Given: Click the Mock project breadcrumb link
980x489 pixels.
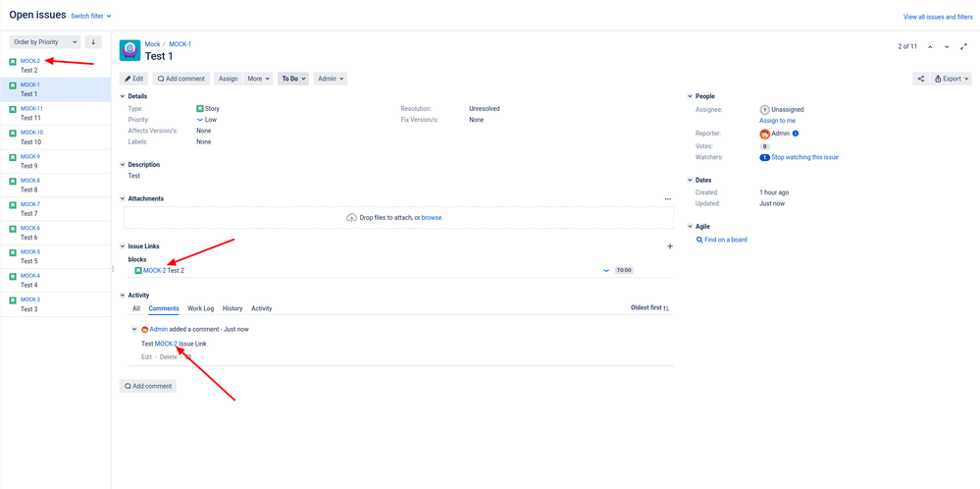Looking at the screenshot, I should click(152, 44).
